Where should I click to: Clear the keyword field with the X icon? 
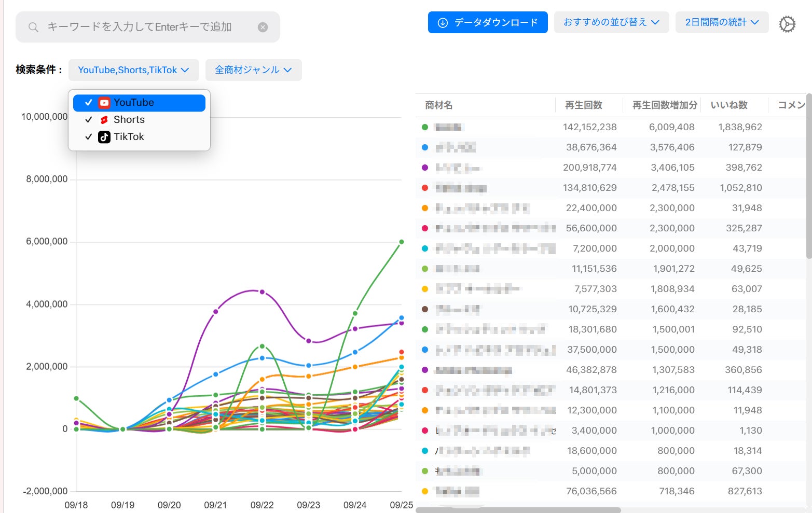pos(263,27)
